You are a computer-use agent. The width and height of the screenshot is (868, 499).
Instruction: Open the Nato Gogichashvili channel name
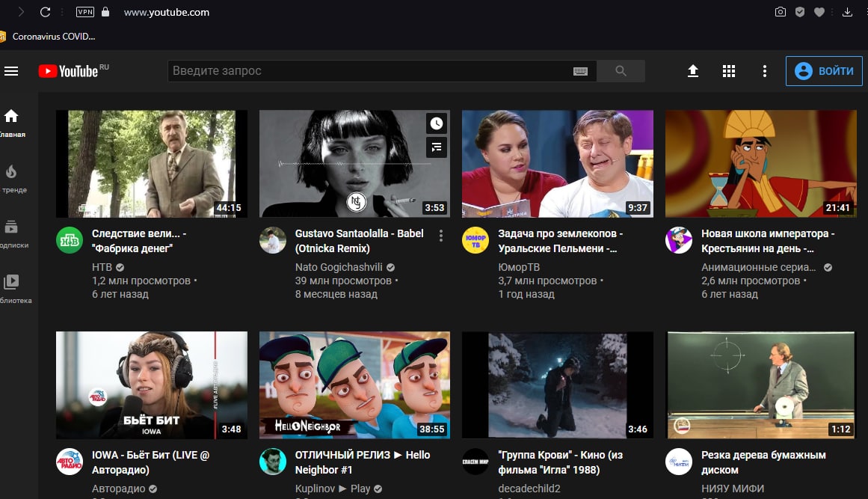point(339,268)
